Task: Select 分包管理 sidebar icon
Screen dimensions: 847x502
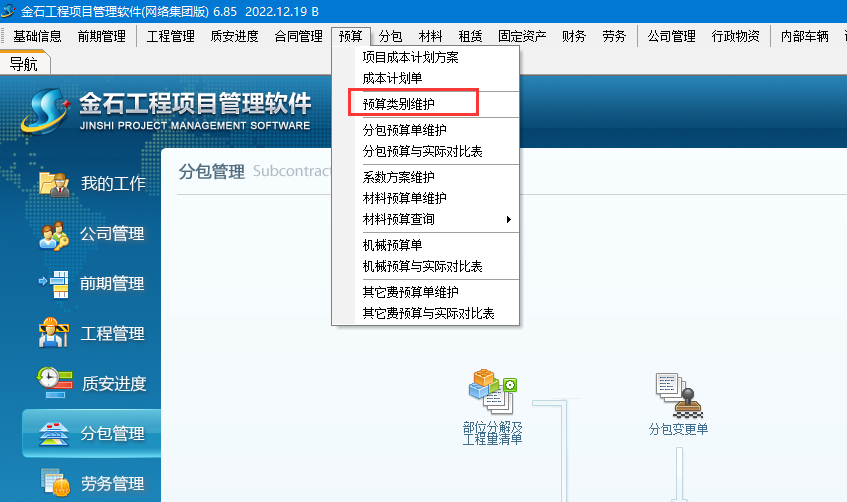Action: (54, 433)
